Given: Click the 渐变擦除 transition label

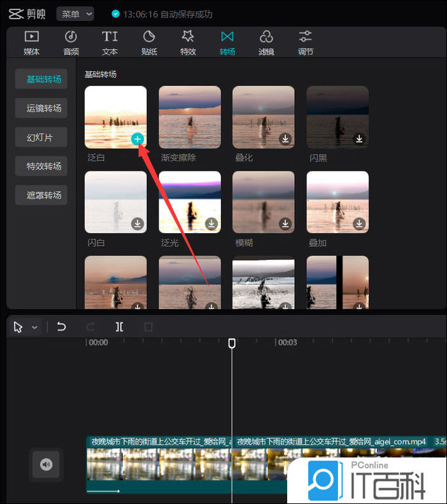Looking at the screenshot, I should coord(178,157).
